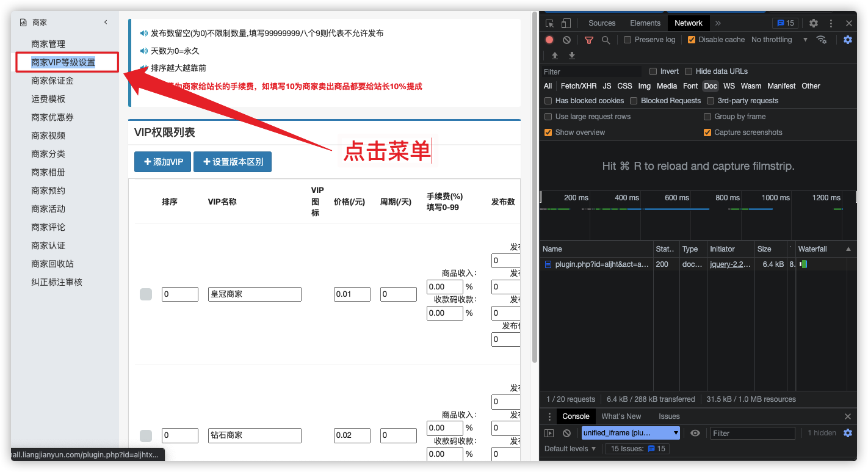Screen dimensions: 868x472
Task: Open network conditions wifi icon
Action: [822, 40]
